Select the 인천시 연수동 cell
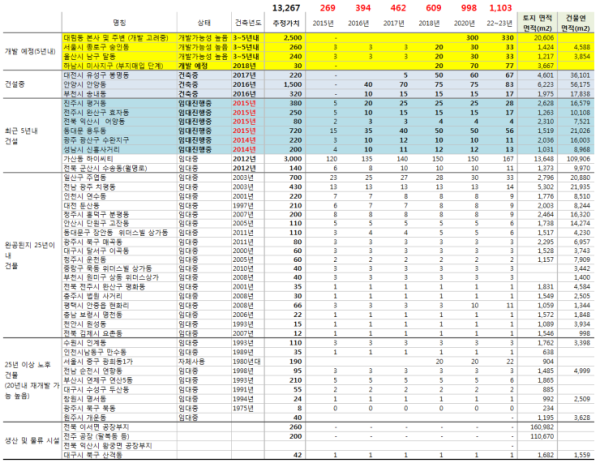The image size is (600, 463). point(85,196)
